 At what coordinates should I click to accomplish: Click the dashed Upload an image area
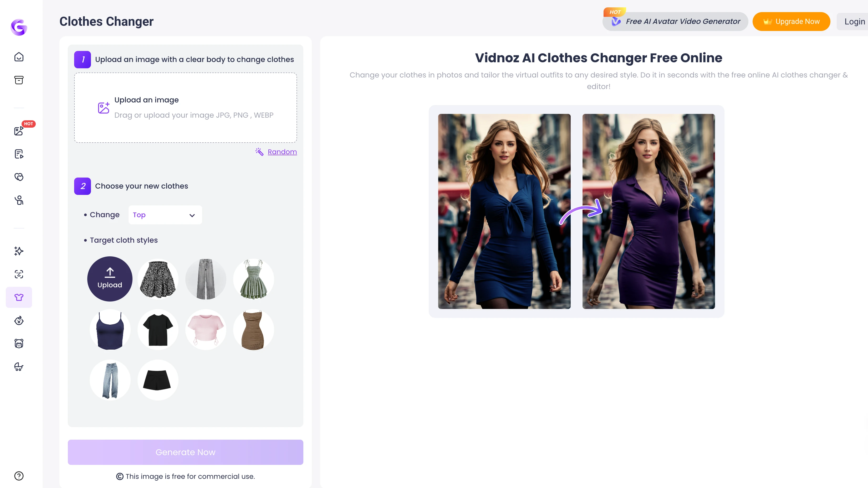click(x=185, y=108)
